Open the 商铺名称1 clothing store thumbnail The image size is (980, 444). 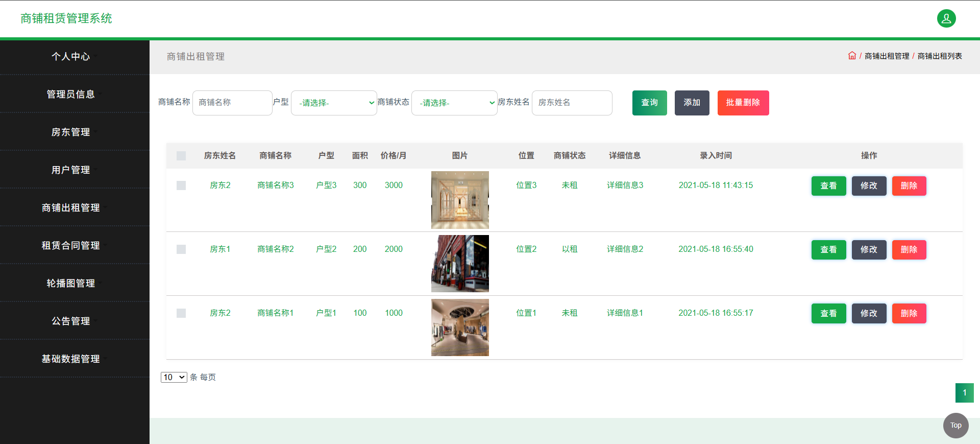(x=460, y=328)
